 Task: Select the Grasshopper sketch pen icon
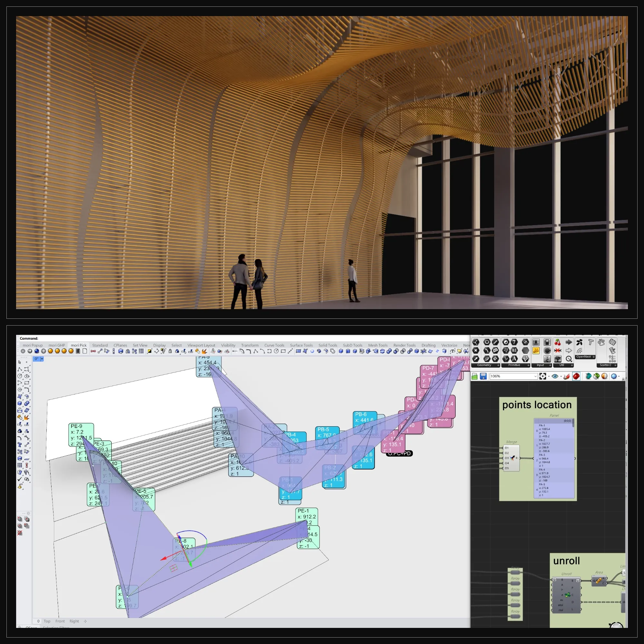pyautogui.click(x=567, y=376)
